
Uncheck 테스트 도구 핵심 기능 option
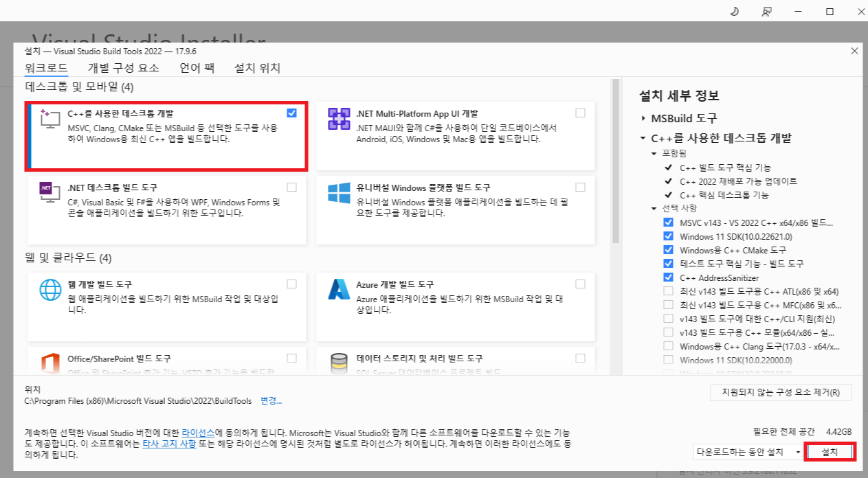[x=668, y=264]
